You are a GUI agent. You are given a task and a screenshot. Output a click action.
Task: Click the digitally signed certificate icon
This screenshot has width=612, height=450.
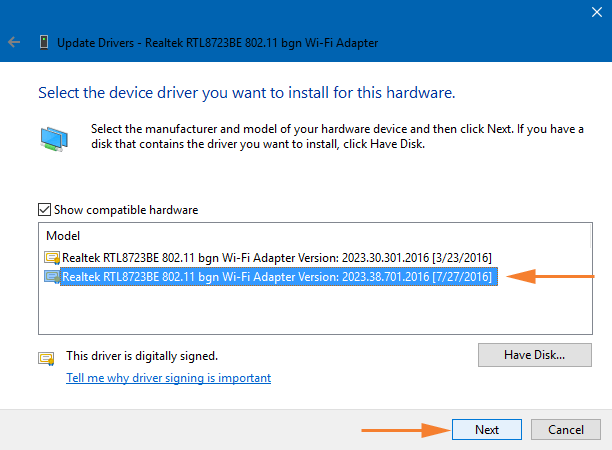coord(46,357)
